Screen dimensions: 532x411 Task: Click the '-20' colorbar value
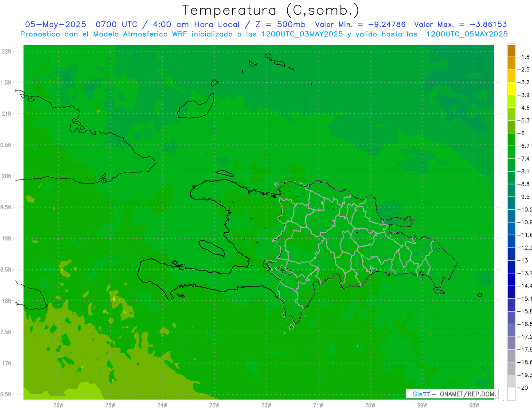click(x=523, y=388)
